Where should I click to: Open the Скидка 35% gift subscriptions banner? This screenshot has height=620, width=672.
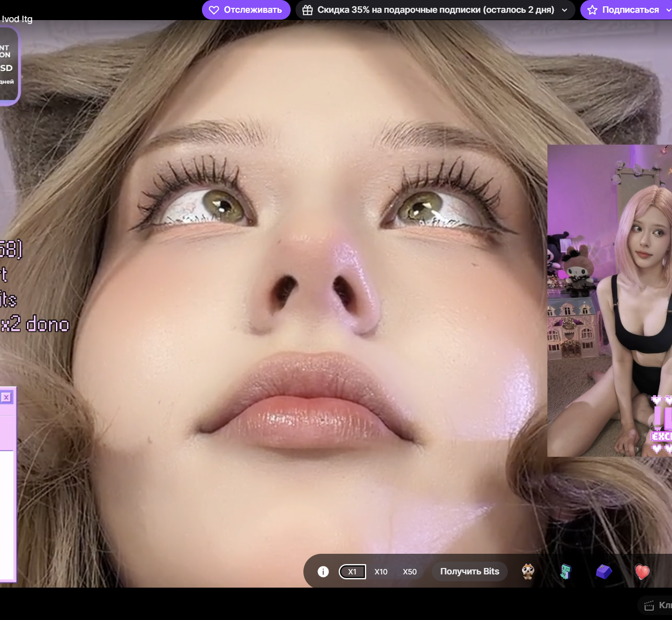[x=435, y=10]
